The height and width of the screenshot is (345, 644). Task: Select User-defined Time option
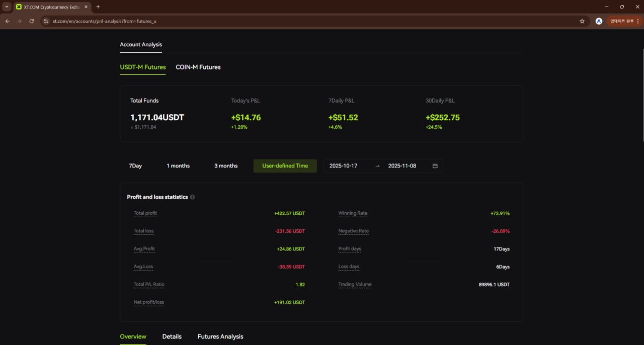(x=285, y=166)
